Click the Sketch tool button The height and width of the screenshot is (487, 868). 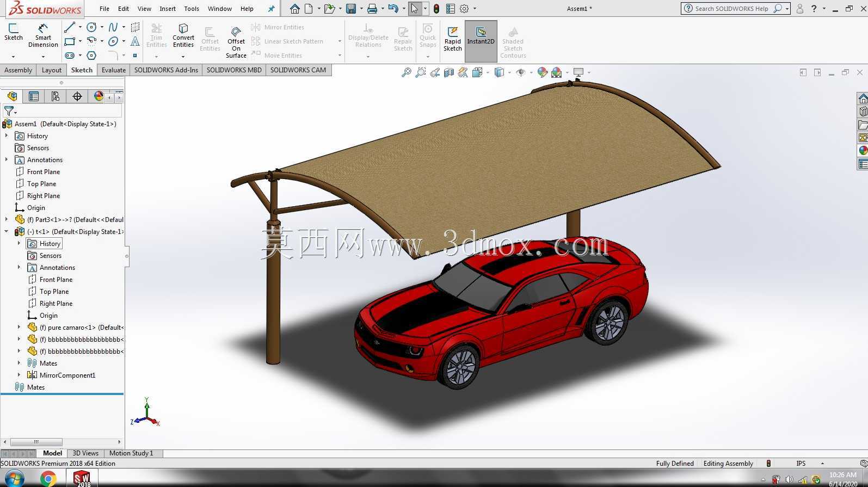tap(14, 32)
